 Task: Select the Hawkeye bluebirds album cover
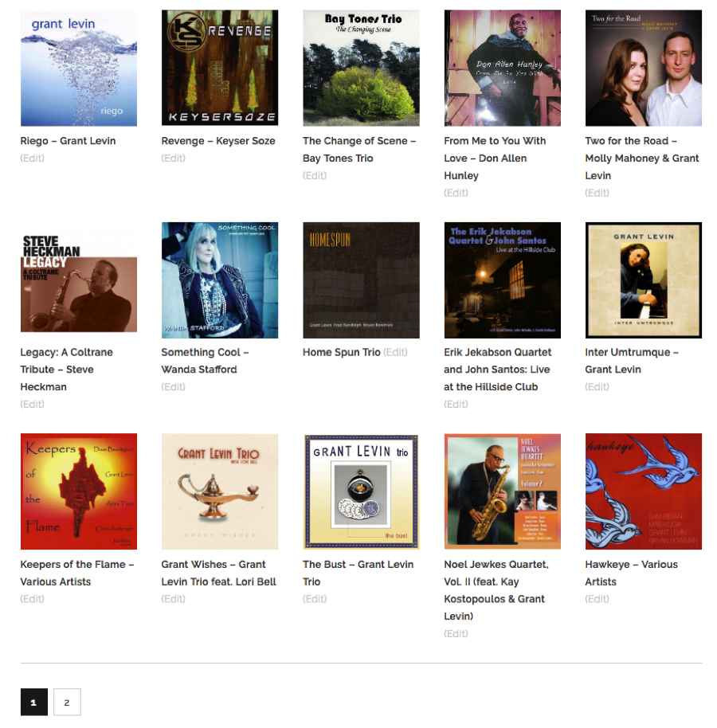(x=643, y=491)
